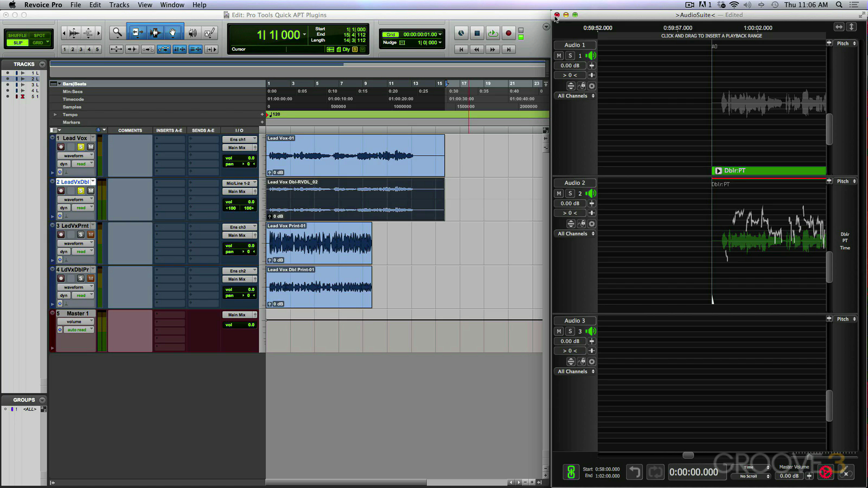Enable Shuffle edit mode
The width and height of the screenshot is (868, 488).
[17, 35]
